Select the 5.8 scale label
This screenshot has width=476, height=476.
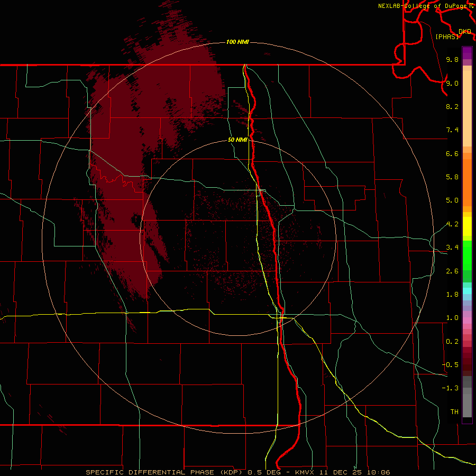(x=452, y=177)
